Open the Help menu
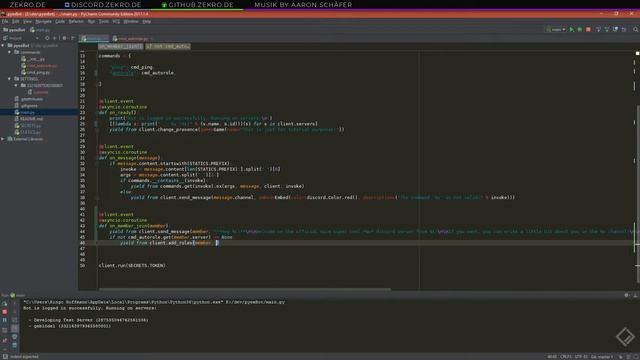This screenshot has width=640, height=360. [147, 21]
